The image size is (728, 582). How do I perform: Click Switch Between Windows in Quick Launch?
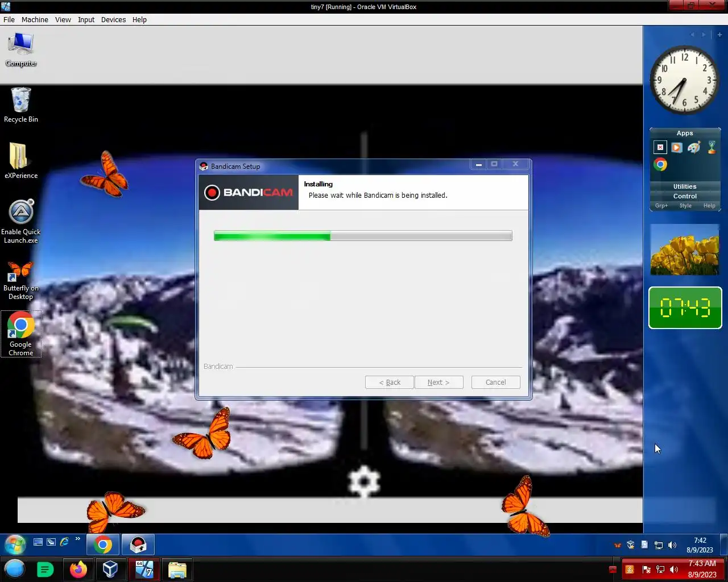click(x=51, y=542)
